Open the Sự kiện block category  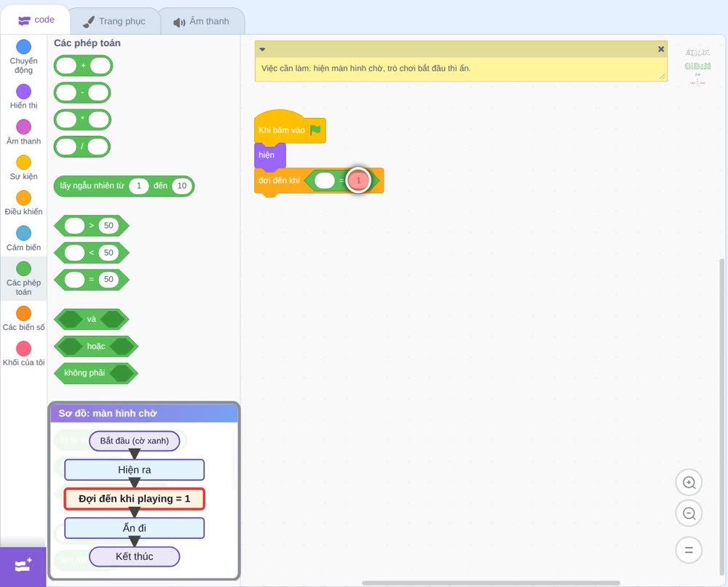point(23,168)
